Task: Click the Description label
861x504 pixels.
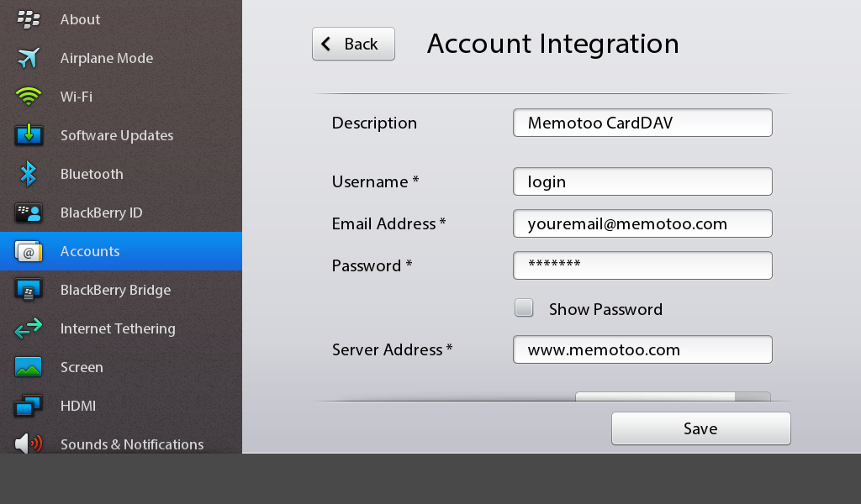Action: (x=374, y=123)
